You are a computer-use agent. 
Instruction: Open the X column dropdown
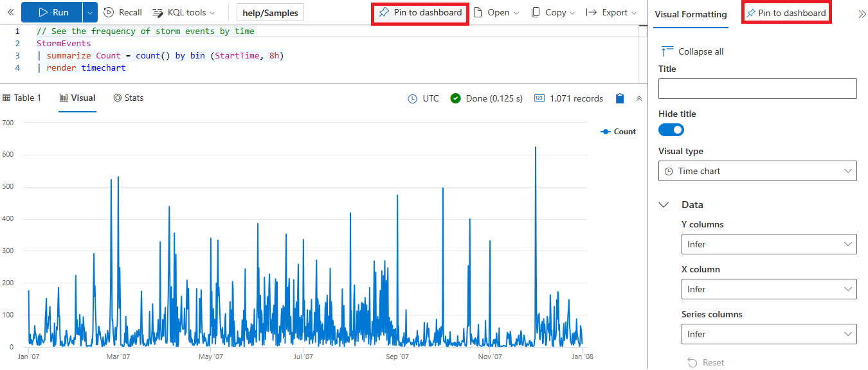tap(769, 289)
